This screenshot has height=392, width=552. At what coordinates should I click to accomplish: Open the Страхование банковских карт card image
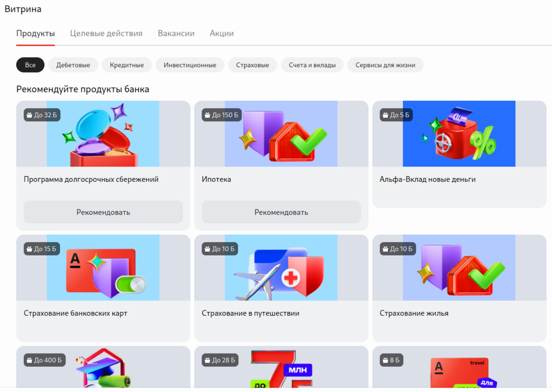(103, 267)
